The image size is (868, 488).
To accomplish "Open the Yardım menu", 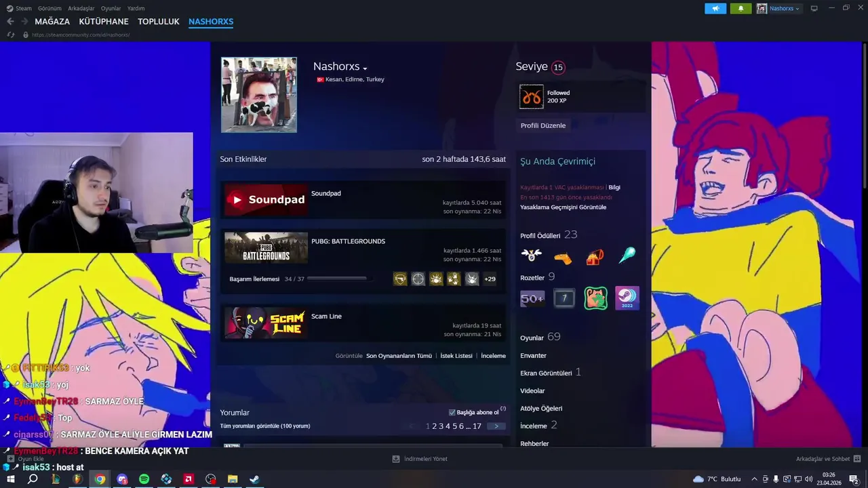I will tap(136, 8).
